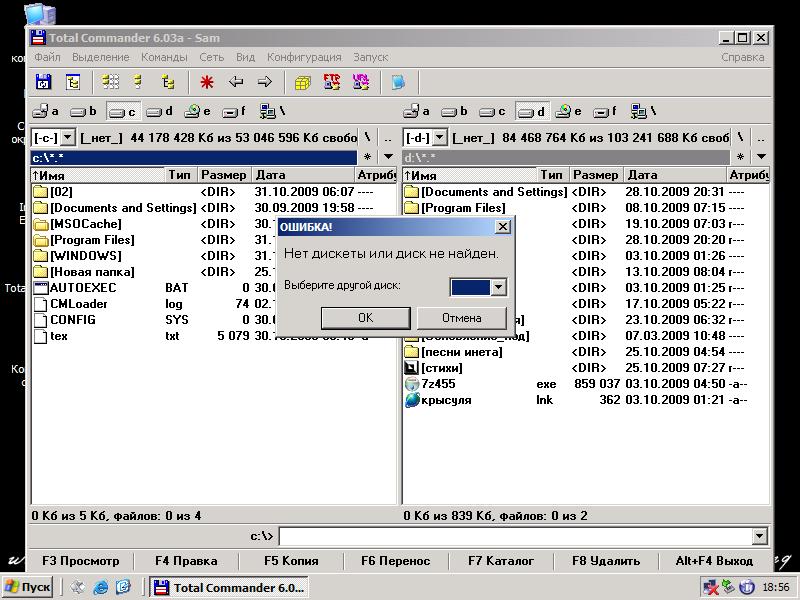Select CD drive e in left panel
Viewport: 800px width, 600px height.
click(x=197, y=111)
